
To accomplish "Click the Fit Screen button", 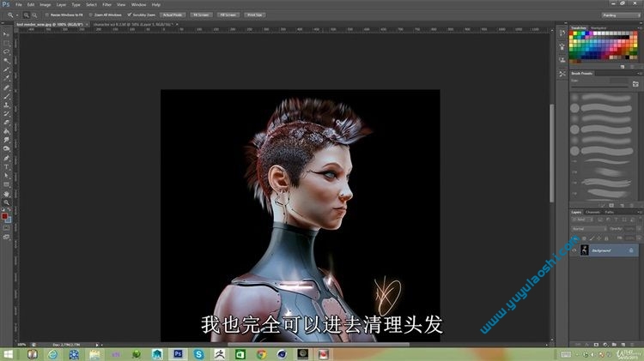I will click(x=201, y=15).
